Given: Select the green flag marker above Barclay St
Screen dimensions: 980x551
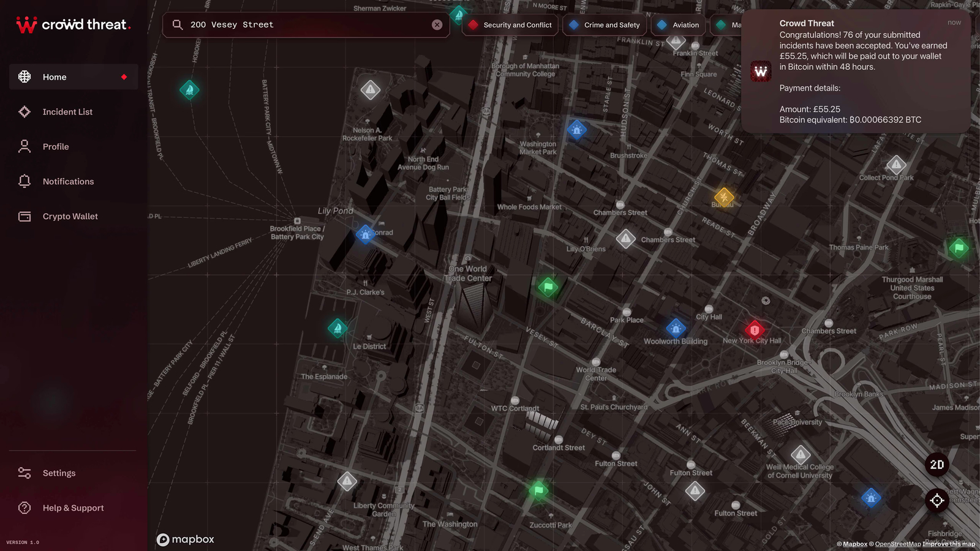Looking at the screenshot, I should [548, 287].
